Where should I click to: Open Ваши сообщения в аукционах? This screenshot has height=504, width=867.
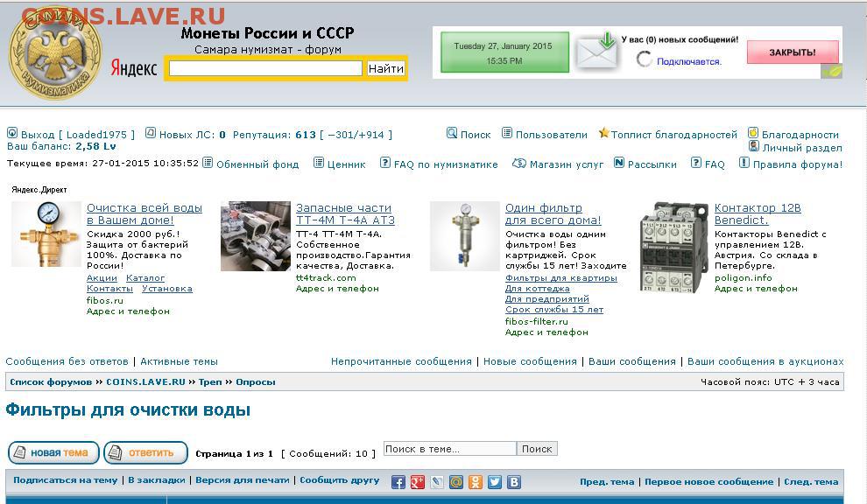tap(765, 361)
